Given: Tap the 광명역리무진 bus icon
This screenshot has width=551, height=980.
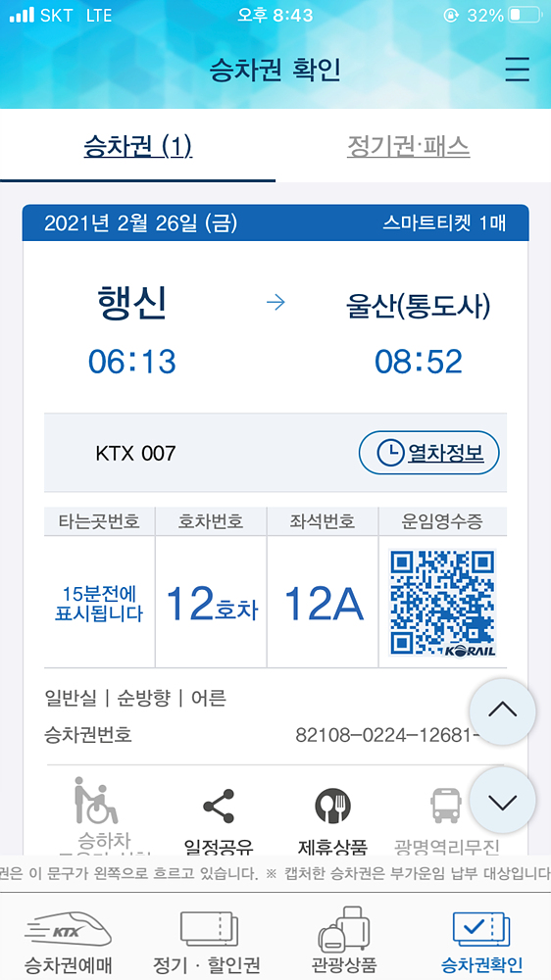Looking at the screenshot, I should coord(446,806).
